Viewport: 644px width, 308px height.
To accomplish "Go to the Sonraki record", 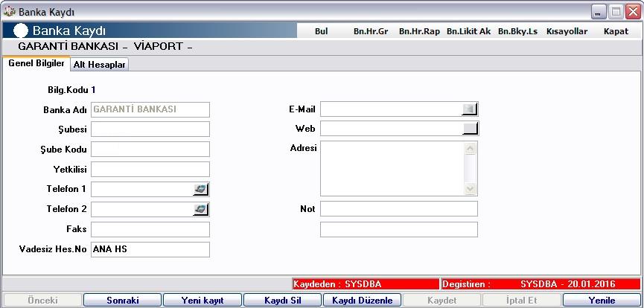I will point(122,300).
